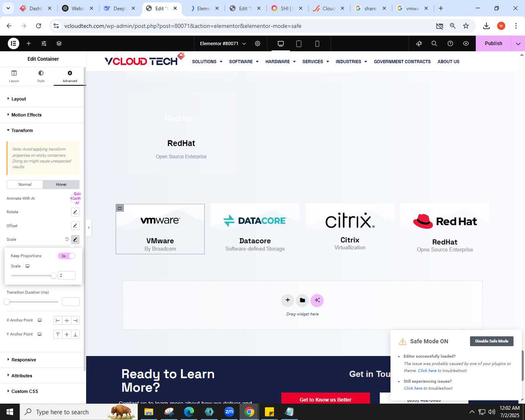Open the Elementor main menu logo
Viewport: 525px width, 420px height.
coord(14,43)
